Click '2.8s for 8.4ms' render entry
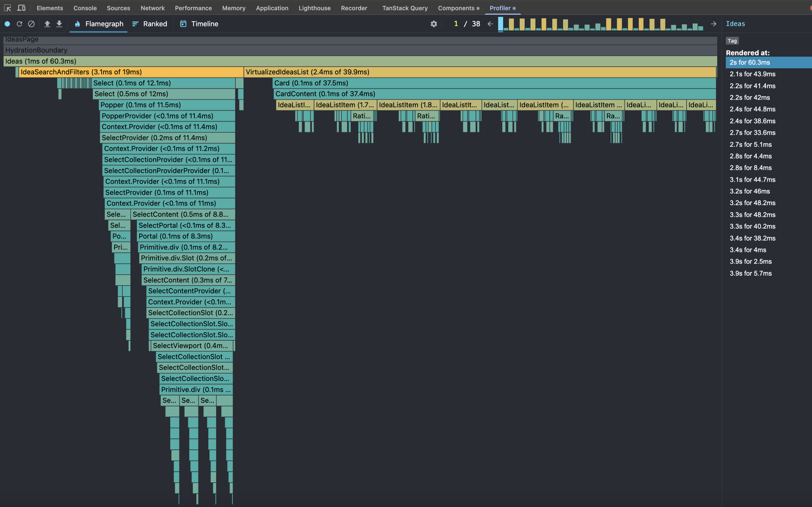 pyautogui.click(x=768, y=168)
